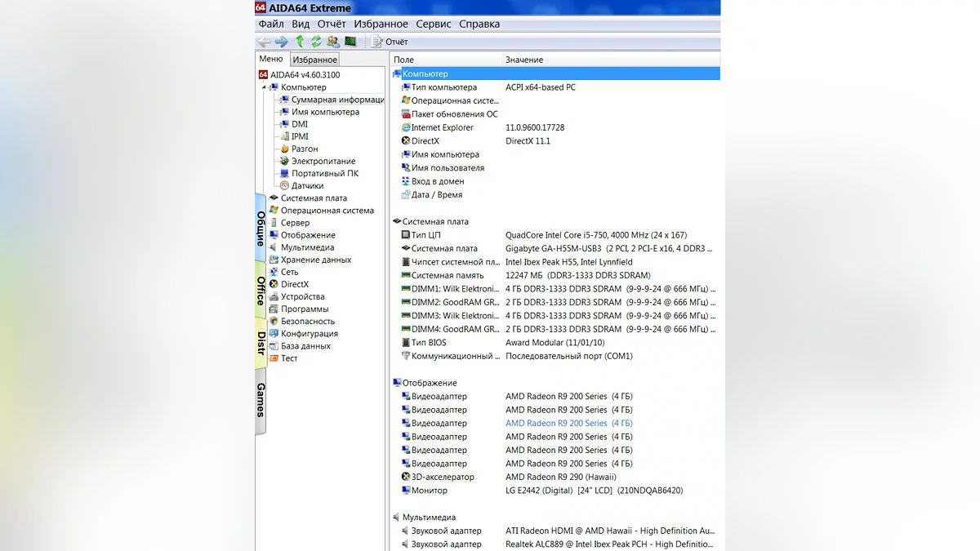The image size is (980, 551).
Task: Switch to the Избранное tab in the panel
Action: point(315,60)
